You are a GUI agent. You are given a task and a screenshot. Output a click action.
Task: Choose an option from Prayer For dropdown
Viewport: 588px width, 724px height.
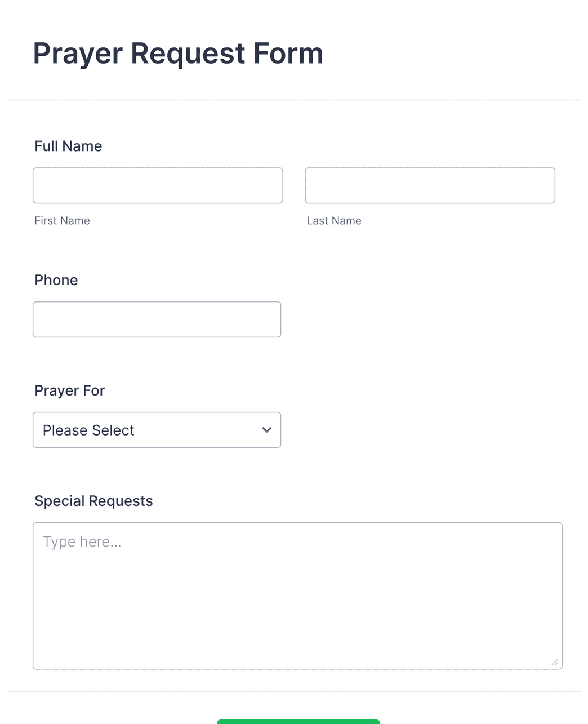[157, 430]
